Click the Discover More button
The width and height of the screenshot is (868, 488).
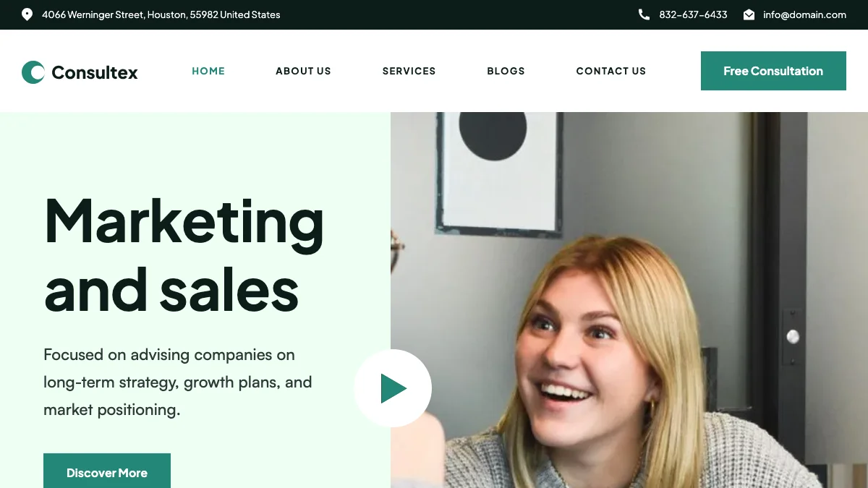point(107,471)
